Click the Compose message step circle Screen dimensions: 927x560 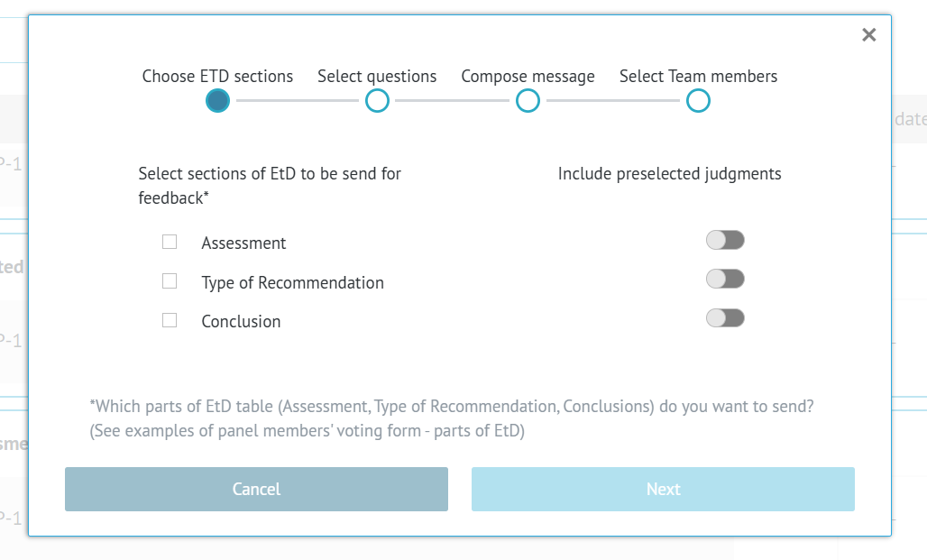[x=528, y=101]
